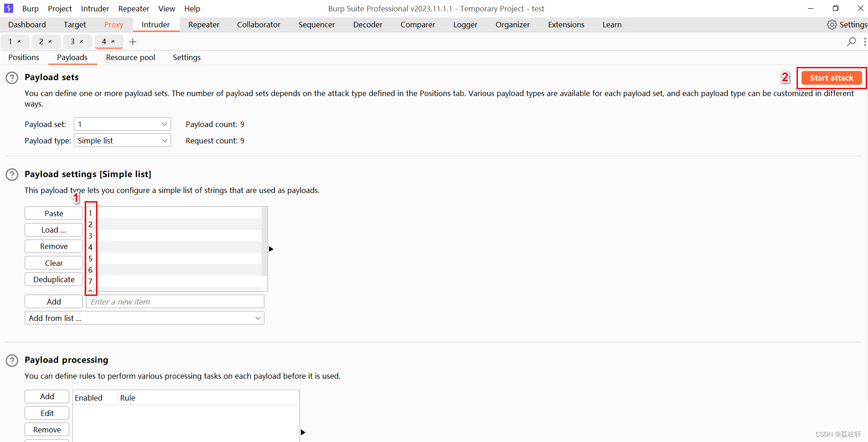Viewport: 868px width, 442px height.
Task: Open the Payload type dropdown
Action: click(x=122, y=141)
